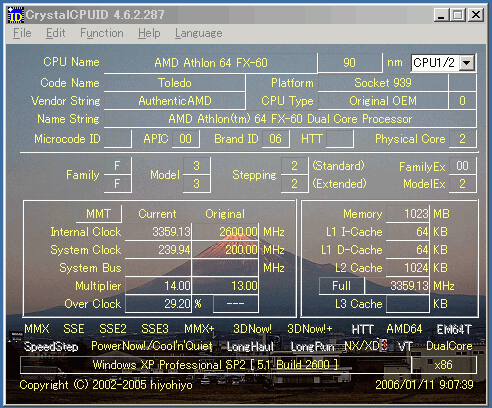The height and width of the screenshot is (408, 492).
Task: Click the original Multiplier 13.00
Action: click(x=225, y=286)
